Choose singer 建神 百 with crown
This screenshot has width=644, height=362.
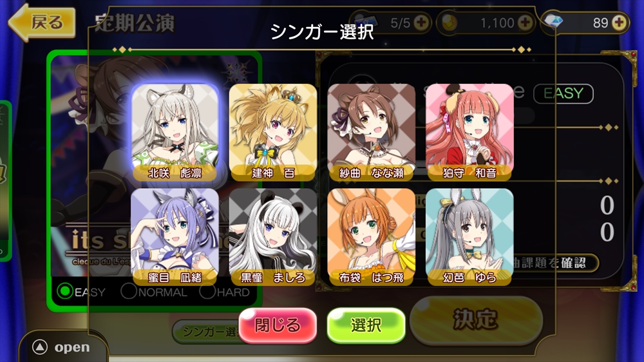(x=272, y=132)
